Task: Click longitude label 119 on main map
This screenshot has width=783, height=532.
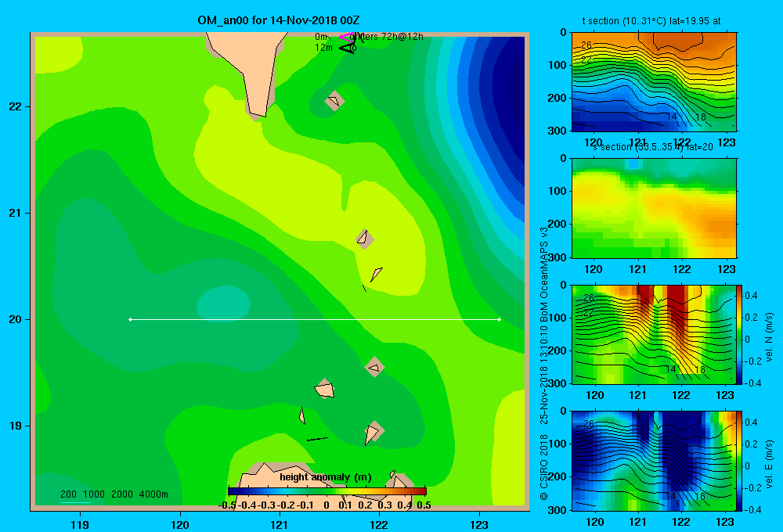Action: click(80, 524)
